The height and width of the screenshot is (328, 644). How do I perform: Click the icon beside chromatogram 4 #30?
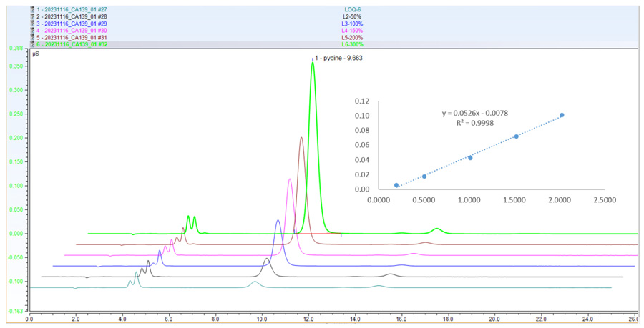click(33, 31)
